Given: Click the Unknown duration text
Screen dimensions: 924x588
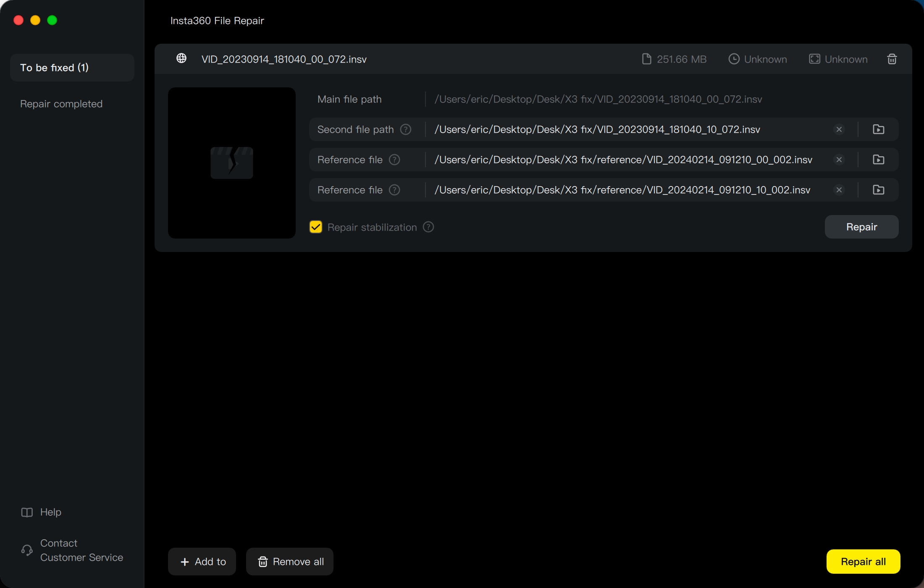Looking at the screenshot, I should click(x=766, y=59).
